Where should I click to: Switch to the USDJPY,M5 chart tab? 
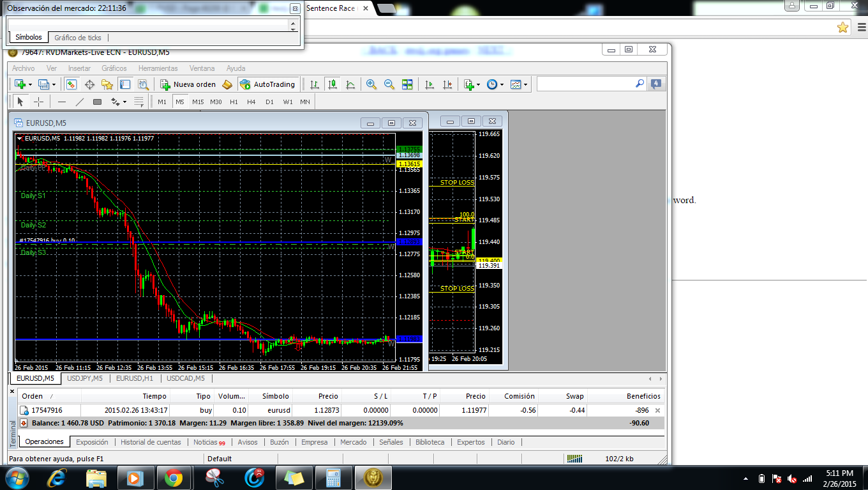pos(85,378)
